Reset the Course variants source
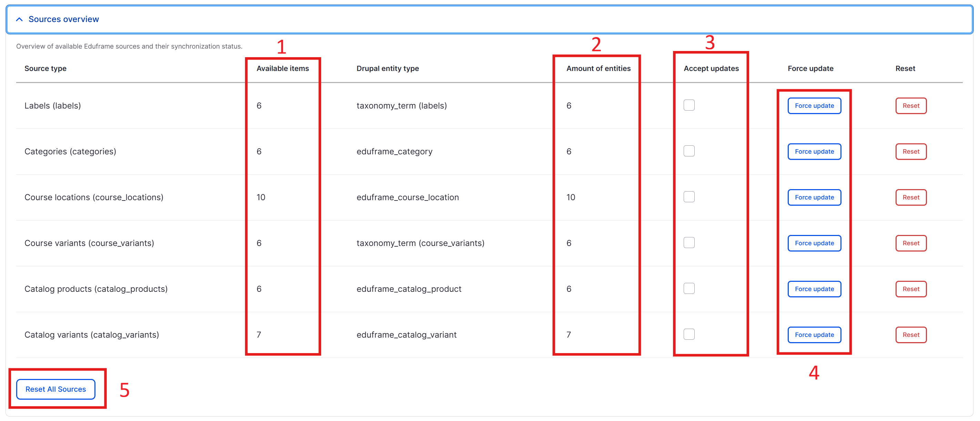Screen dimensions: 980x421 click(x=911, y=243)
